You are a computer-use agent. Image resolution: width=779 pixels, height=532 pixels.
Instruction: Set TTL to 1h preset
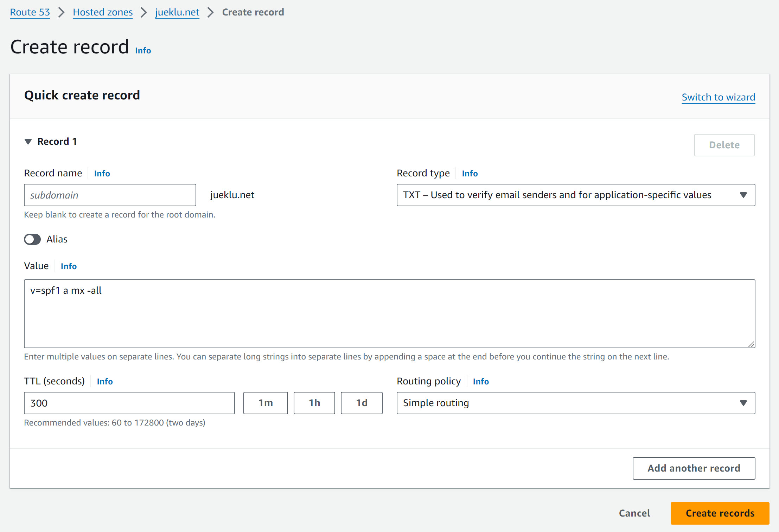[314, 403]
